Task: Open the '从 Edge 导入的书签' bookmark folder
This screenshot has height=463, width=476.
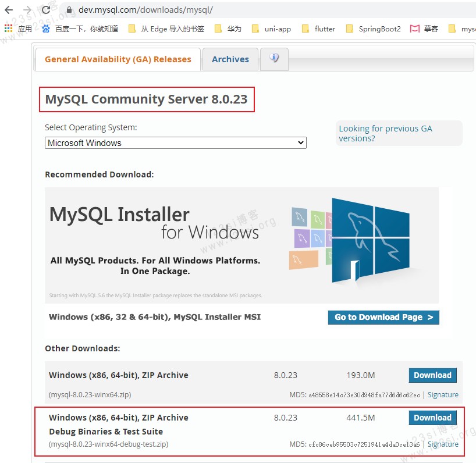Action: (166, 29)
